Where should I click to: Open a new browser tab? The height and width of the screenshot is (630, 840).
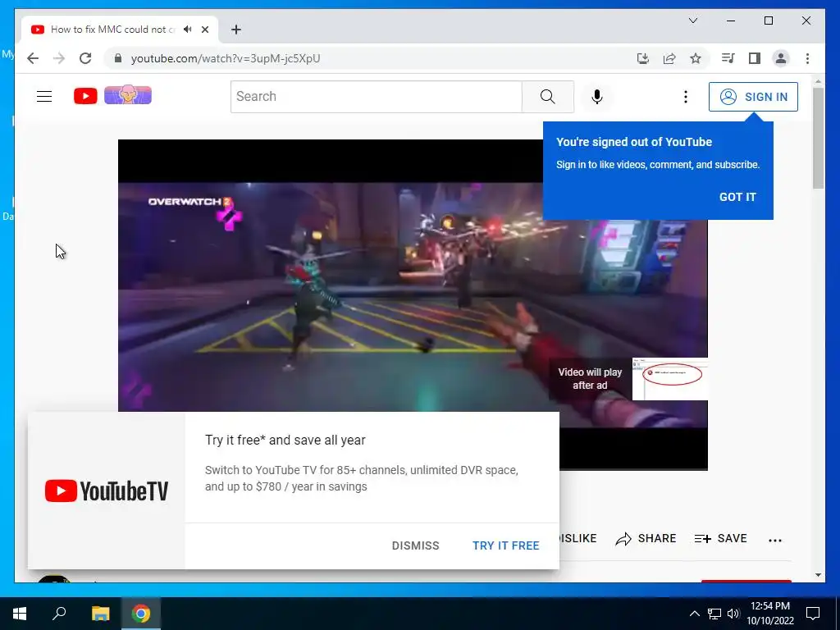point(235,30)
